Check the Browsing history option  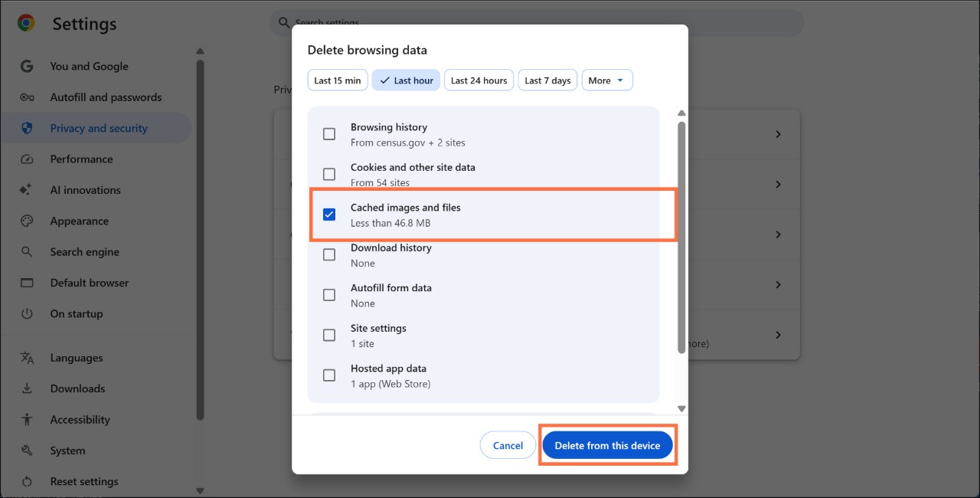tap(329, 133)
